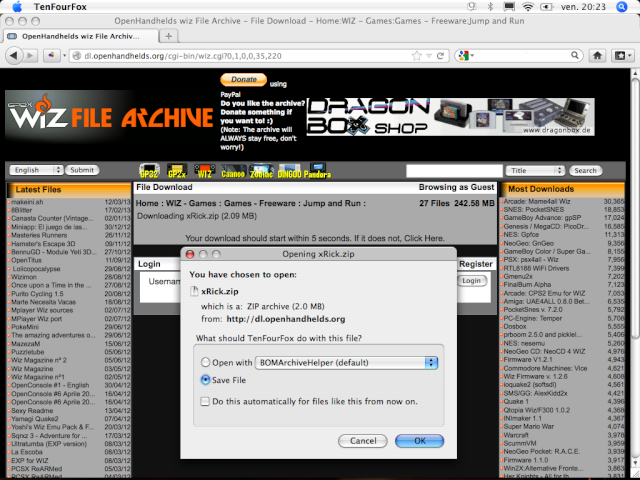
Task: Click the bookmark star in the URL bar
Action: pos(416,56)
